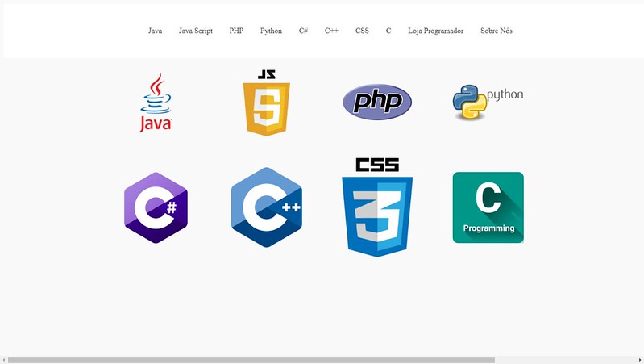The image size is (644, 364).
Task: Open Loja Programador store link
Action: pyautogui.click(x=435, y=31)
